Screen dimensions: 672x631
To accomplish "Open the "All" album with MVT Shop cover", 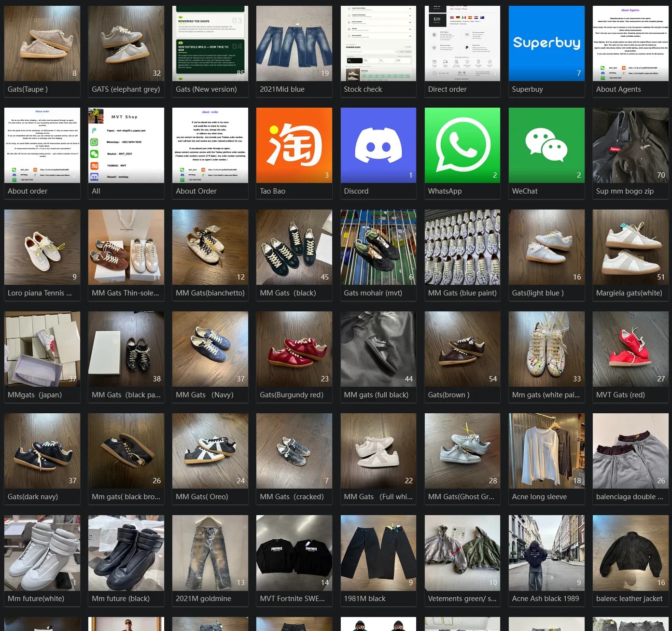I will pyautogui.click(x=126, y=145).
